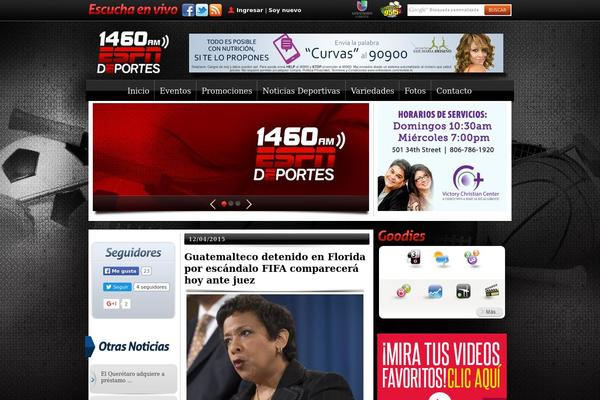Click the BUSCAR search button
The height and width of the screenshot is (400, 600).
pos(497,10)
